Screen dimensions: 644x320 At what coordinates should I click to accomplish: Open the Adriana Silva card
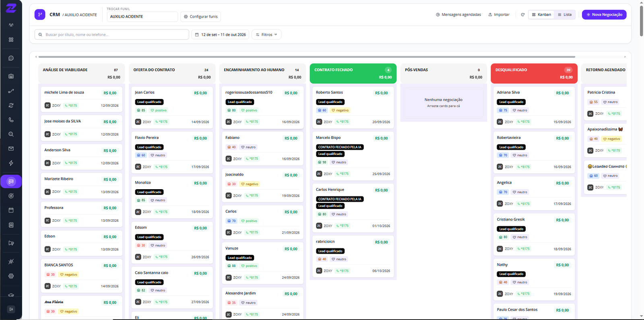point(534,107)
